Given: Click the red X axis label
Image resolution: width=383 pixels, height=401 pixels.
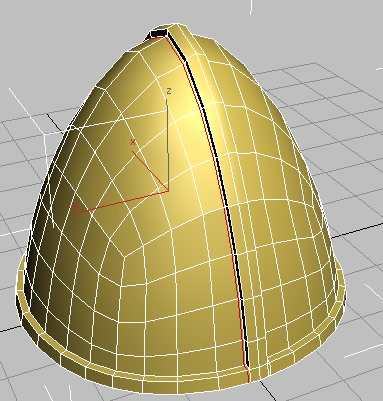Looking at the screenshot, I should 133,142.
